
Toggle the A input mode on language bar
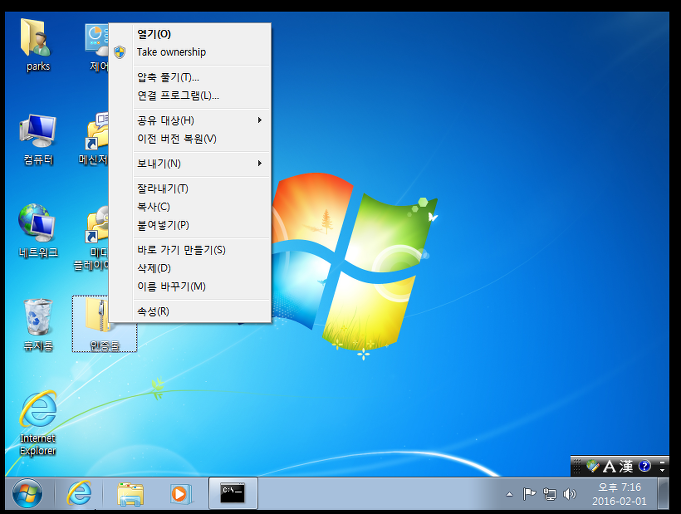609,466
